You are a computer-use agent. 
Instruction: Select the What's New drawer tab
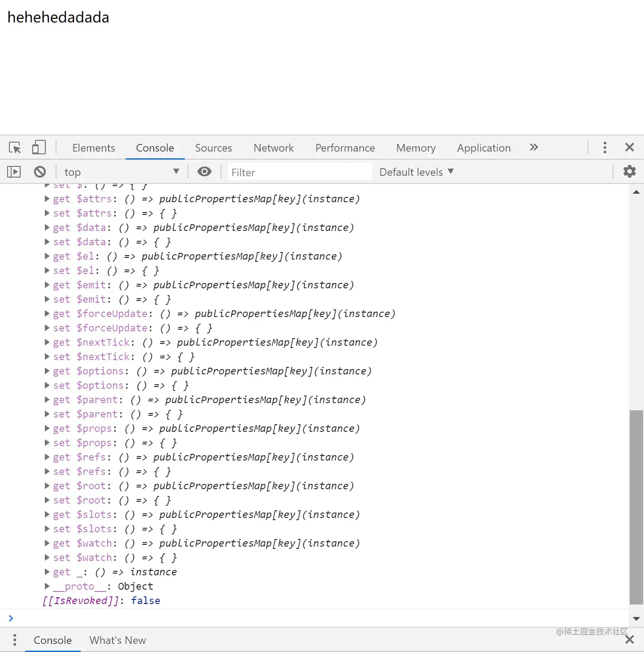click(117, 640)
